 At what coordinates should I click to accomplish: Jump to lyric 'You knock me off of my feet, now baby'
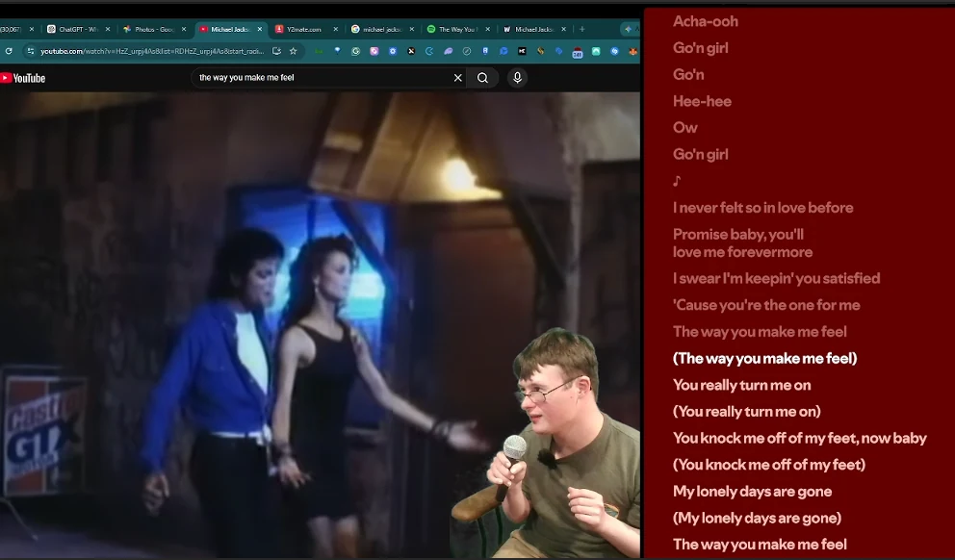[799, 438]
